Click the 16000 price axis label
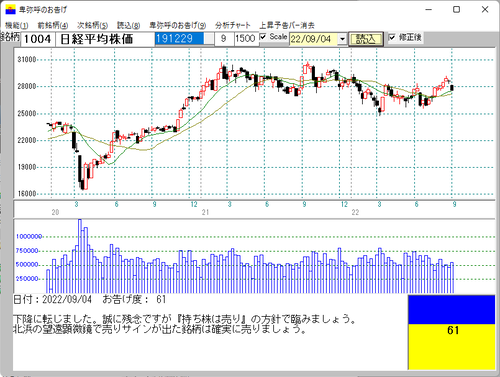Viewport: 500px width, 377px height. tap(26, 194)
